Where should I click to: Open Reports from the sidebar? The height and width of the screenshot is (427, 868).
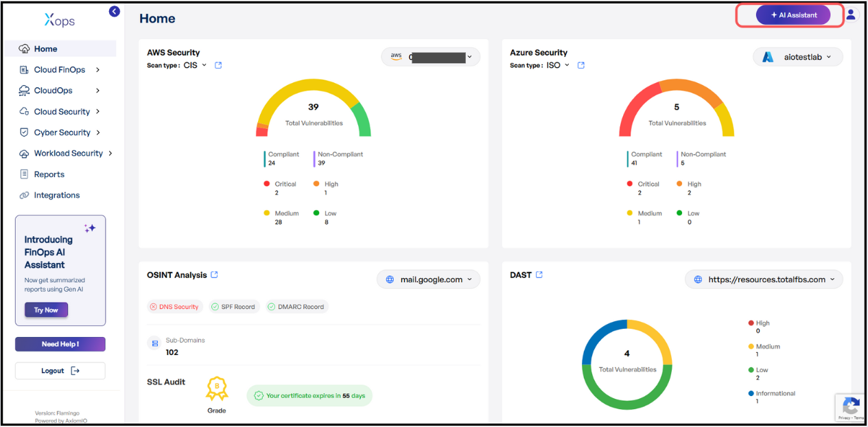[x=49, y=174]
